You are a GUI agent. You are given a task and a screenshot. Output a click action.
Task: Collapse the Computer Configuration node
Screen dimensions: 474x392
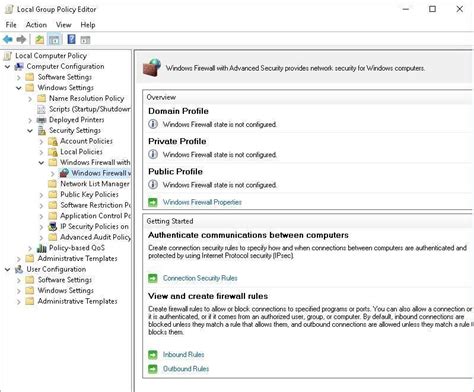point(7,67)
